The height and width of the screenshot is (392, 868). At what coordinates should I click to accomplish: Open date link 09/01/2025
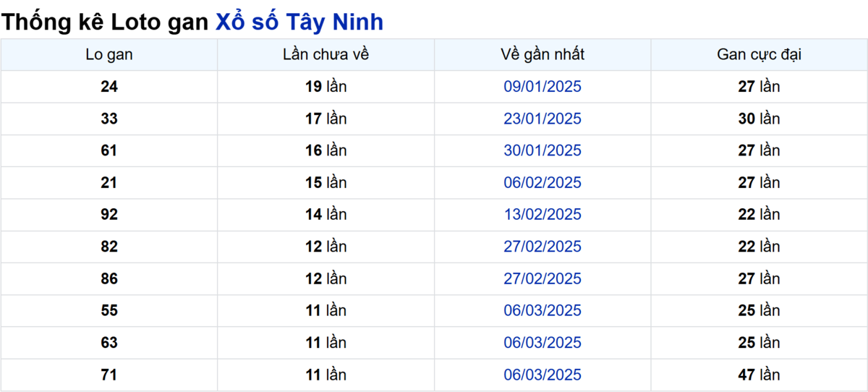[542, 87]
